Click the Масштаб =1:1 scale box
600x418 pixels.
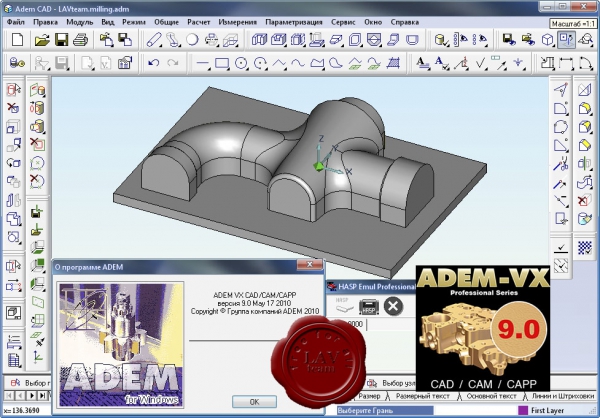point(573,24)
